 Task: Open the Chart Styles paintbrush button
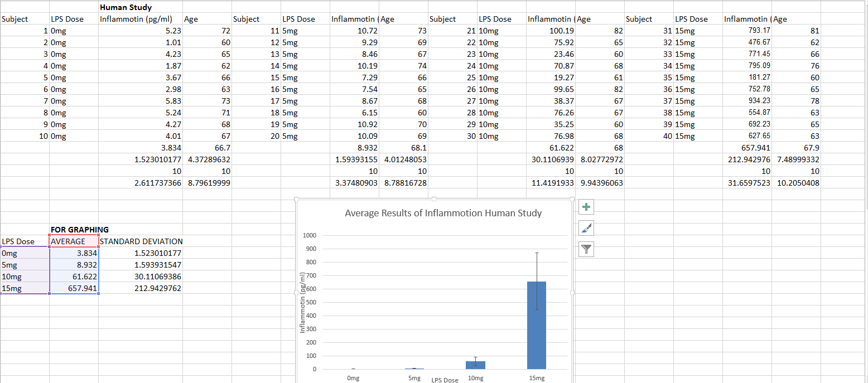pos(586,228)
